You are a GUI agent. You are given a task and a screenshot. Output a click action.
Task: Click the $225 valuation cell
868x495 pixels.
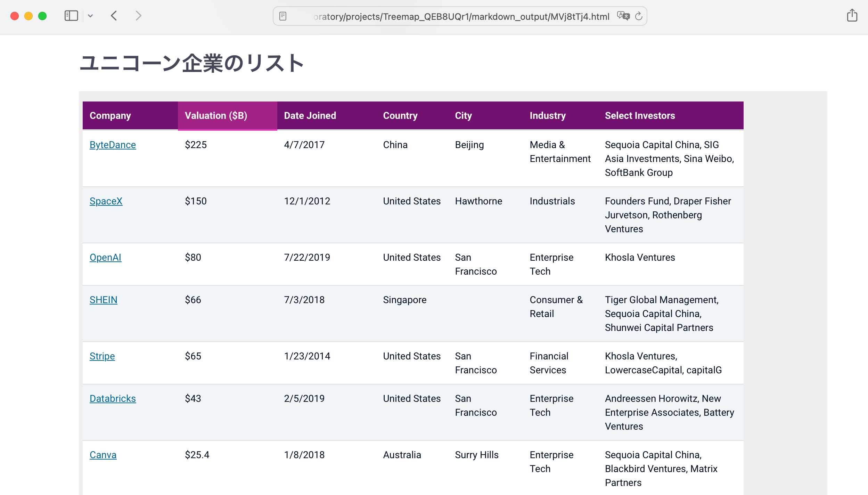(x=227, y=159)
